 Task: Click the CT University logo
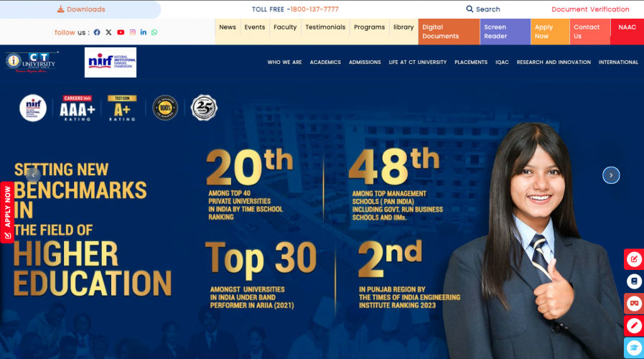click(32, 62)
